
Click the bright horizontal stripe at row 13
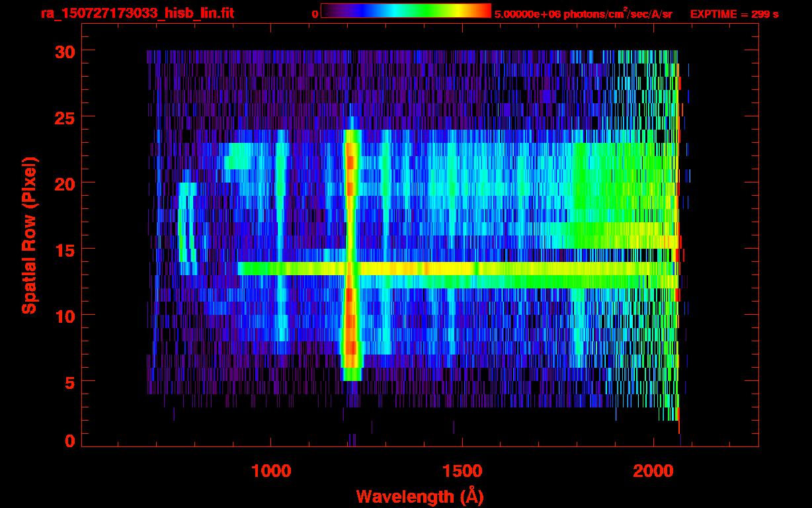(x=458, y=269)
